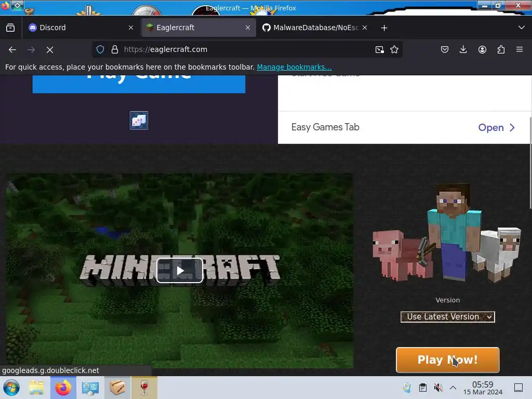Open the clipboard tray icon
The height and width of the screenshot is (399, 532).
tap(423, 388)
